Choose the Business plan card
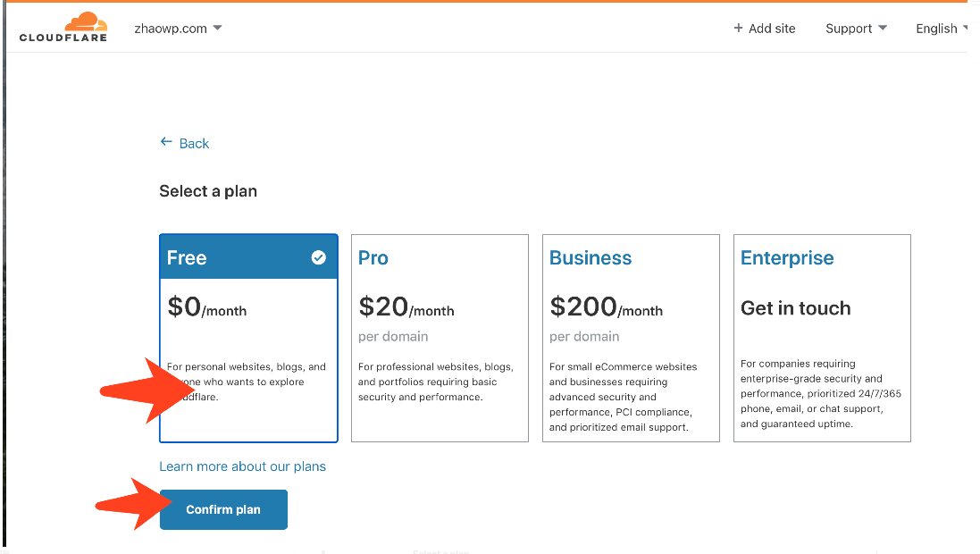 [631, 338]
